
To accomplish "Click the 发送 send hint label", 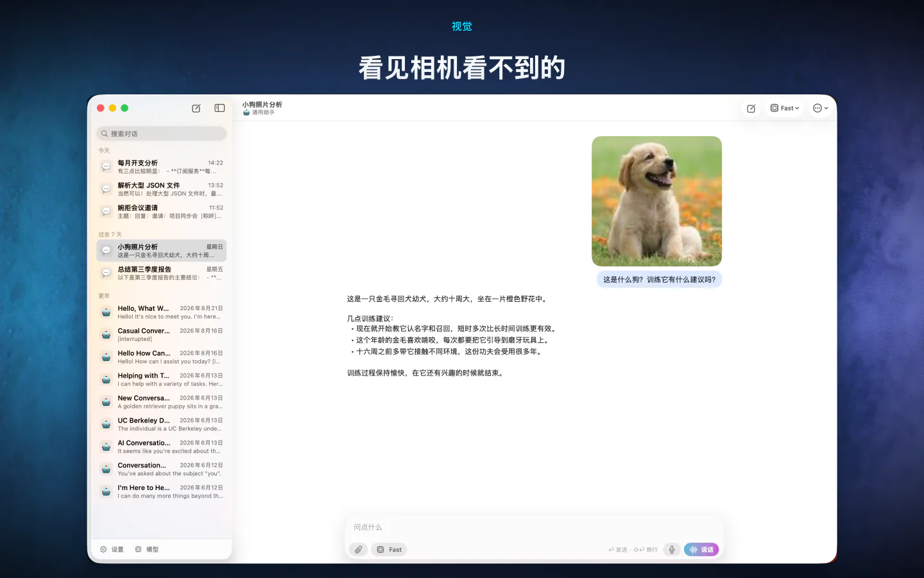I will coord(618,550).
